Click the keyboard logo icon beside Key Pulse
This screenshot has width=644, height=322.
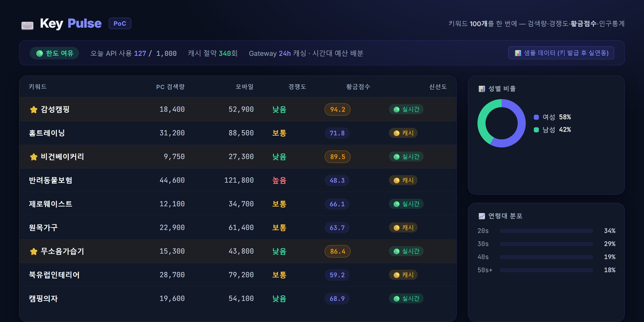tap(27, 25)
